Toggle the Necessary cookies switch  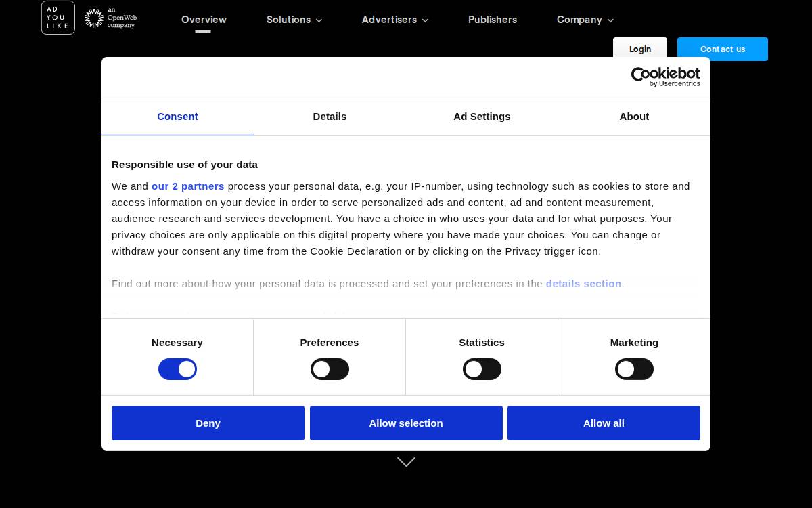[x=177, y=369]
